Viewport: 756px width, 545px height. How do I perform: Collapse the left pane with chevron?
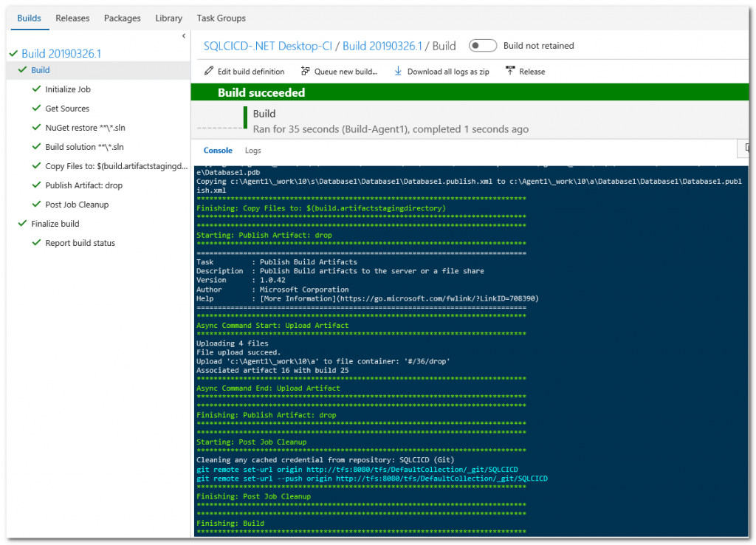184,35
